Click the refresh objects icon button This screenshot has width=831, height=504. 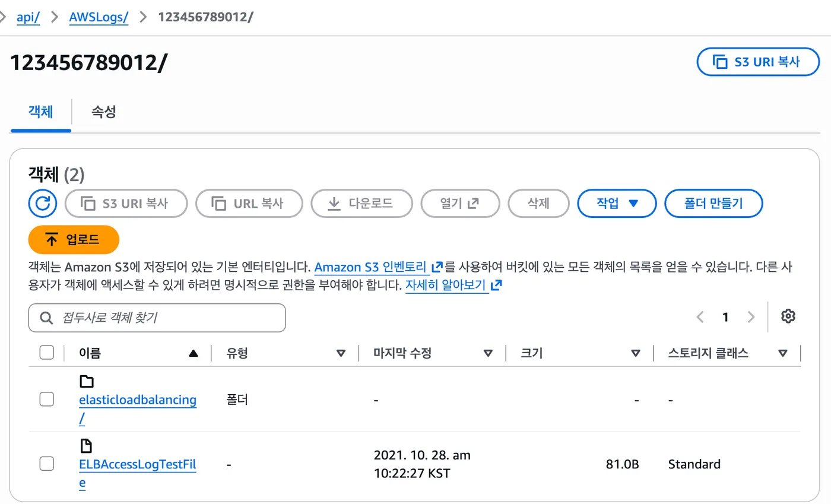(x=43, y=204)
